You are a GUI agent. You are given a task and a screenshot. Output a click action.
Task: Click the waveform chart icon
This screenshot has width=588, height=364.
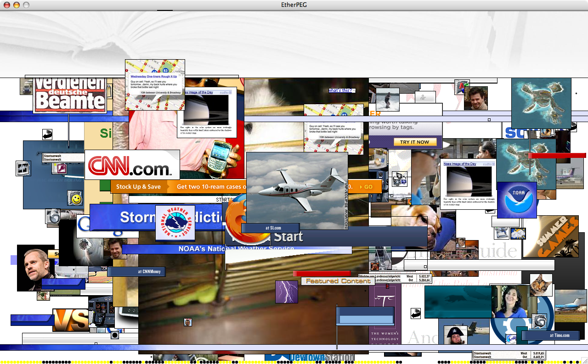pyautogui.click(x=23, y=168)
